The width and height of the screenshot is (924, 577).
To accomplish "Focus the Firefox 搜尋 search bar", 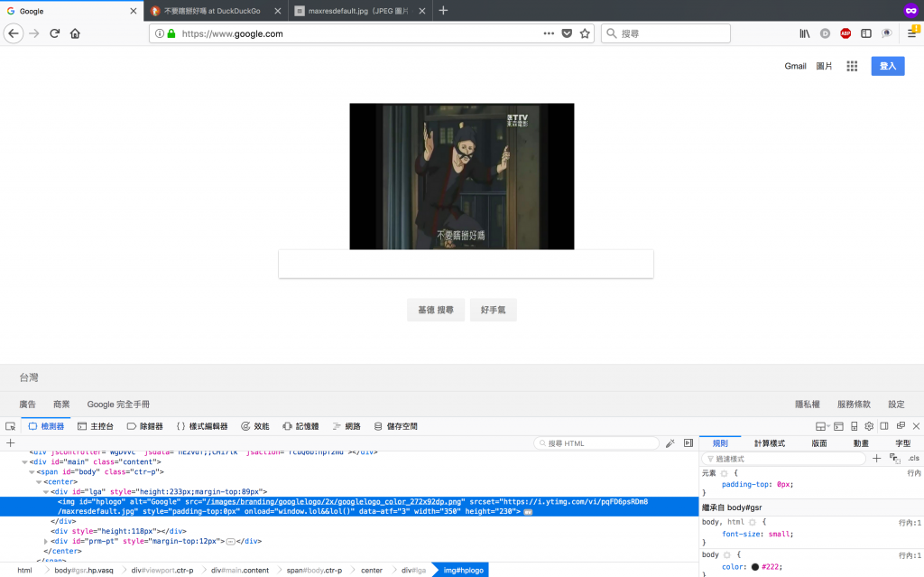I will [666, 33].
